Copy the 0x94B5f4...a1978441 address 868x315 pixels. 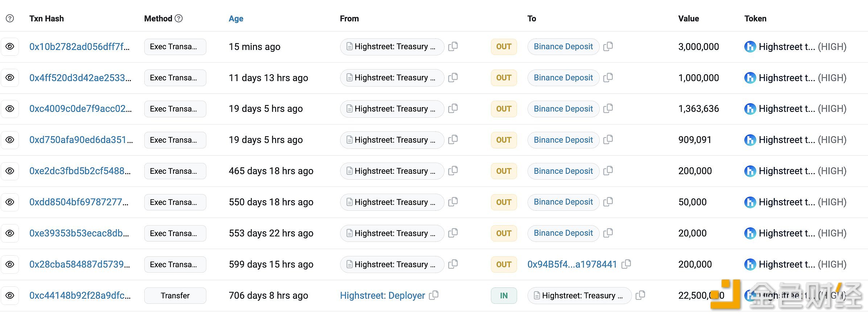(x=626, y=264)
